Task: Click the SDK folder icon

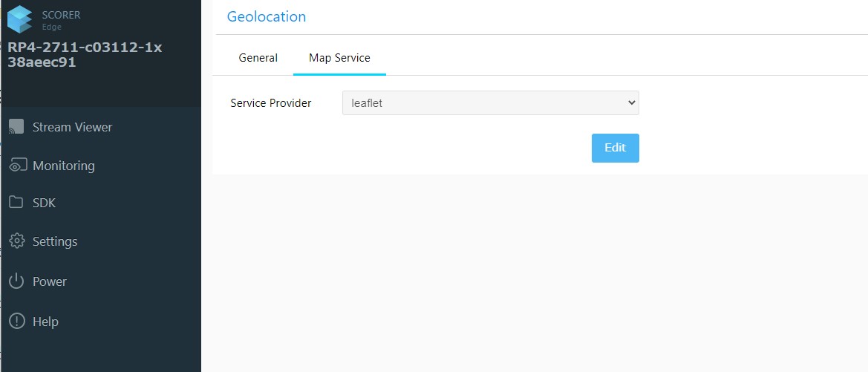Action: point(16,203)
